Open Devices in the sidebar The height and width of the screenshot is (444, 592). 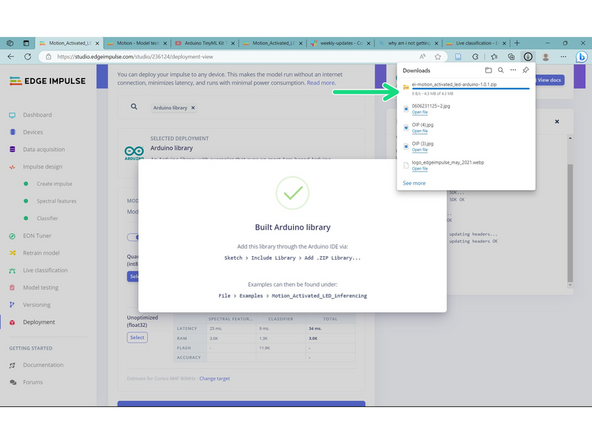point(32,132)
